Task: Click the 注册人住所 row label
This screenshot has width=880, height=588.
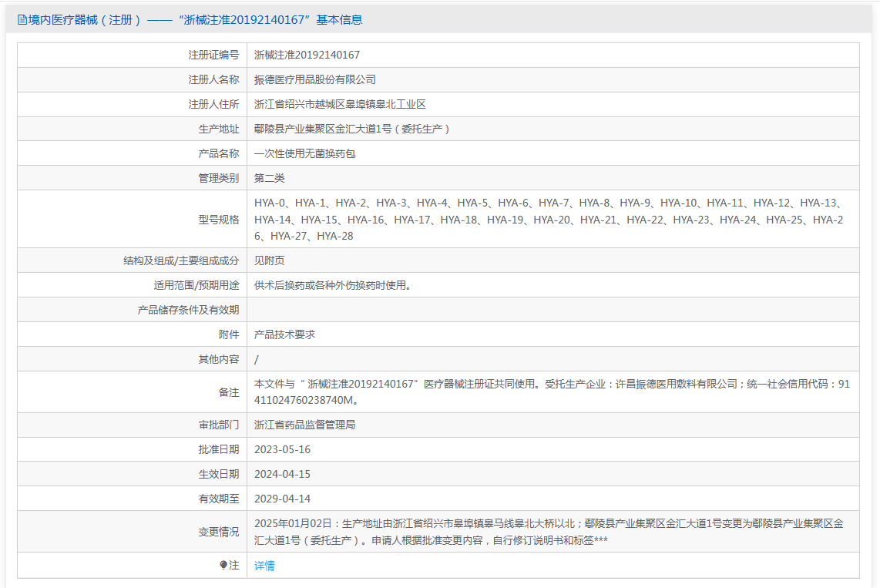Action: [213, 104]
